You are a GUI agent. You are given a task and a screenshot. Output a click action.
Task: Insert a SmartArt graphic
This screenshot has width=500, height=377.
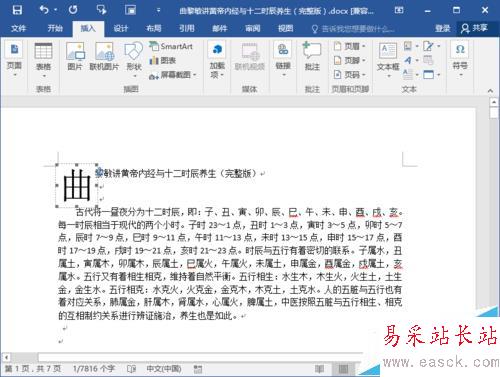171,46
